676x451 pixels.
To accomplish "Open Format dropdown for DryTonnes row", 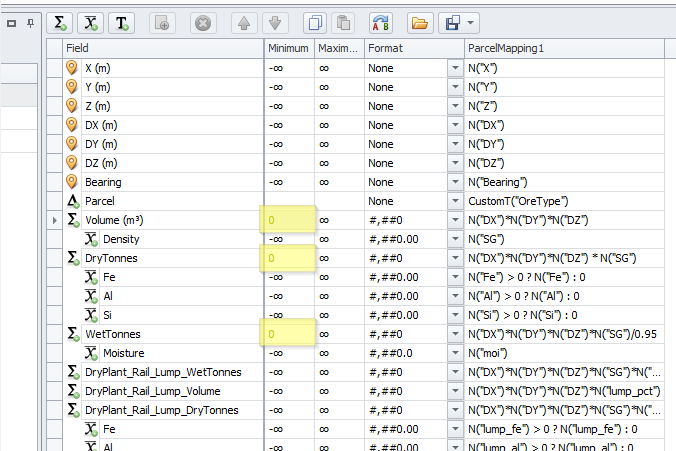I will point(454,258).
